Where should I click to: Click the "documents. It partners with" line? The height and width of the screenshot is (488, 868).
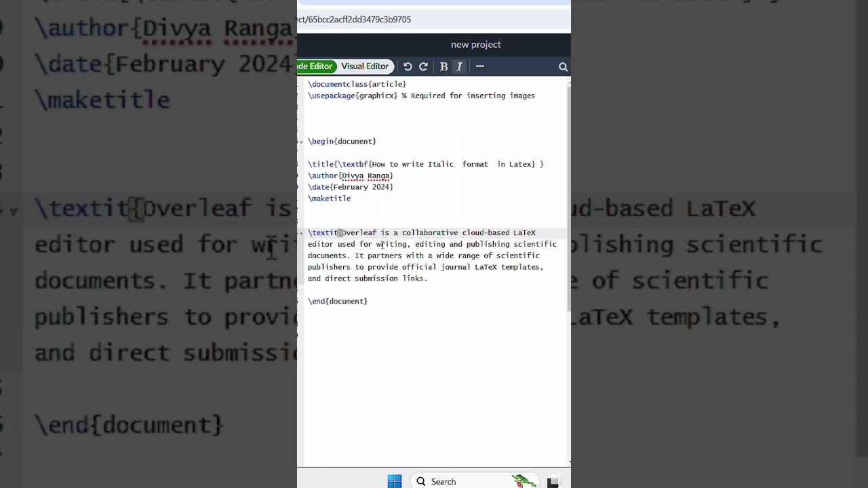coord(424,256)
